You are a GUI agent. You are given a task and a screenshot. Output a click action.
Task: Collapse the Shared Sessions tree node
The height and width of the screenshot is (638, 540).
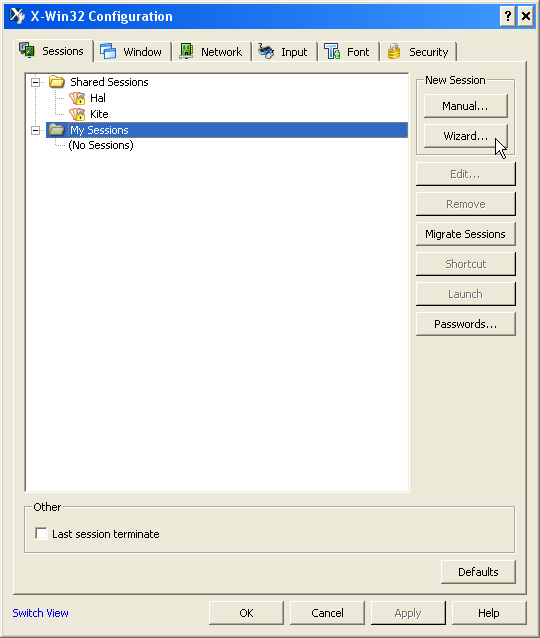point(36,82)
